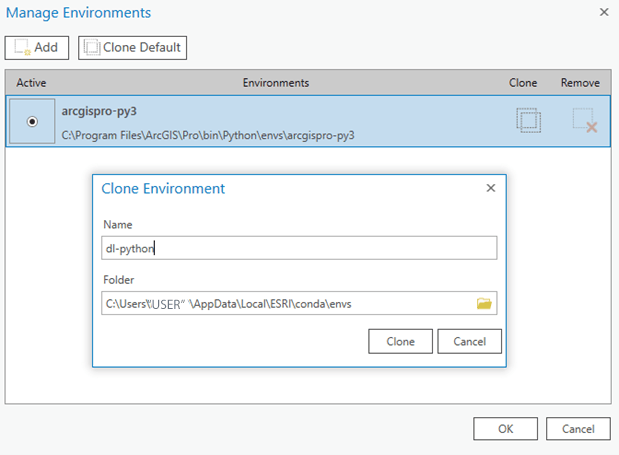Close the Manage Environments window with X
The image size is (619, 455).
[603, 13]
